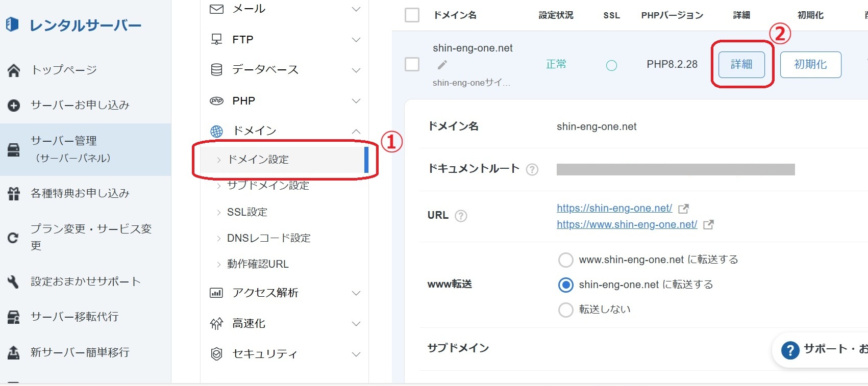This screenshot has height=386, width=868.
Task: Click the 正常 status text
Action: (x=556, y=64)
